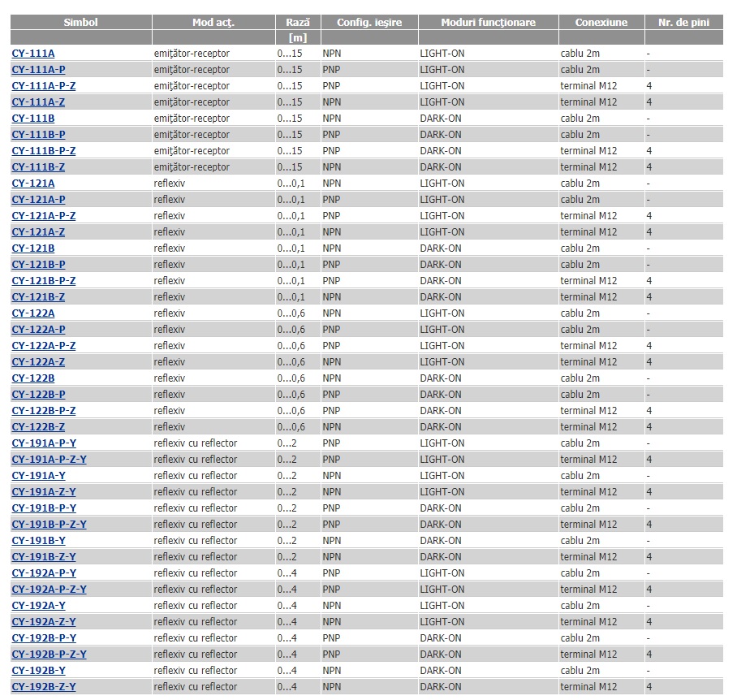Open the CY-191B-P-Y link
Viewport: 737px width, 700px height.
tap(44, 508)
